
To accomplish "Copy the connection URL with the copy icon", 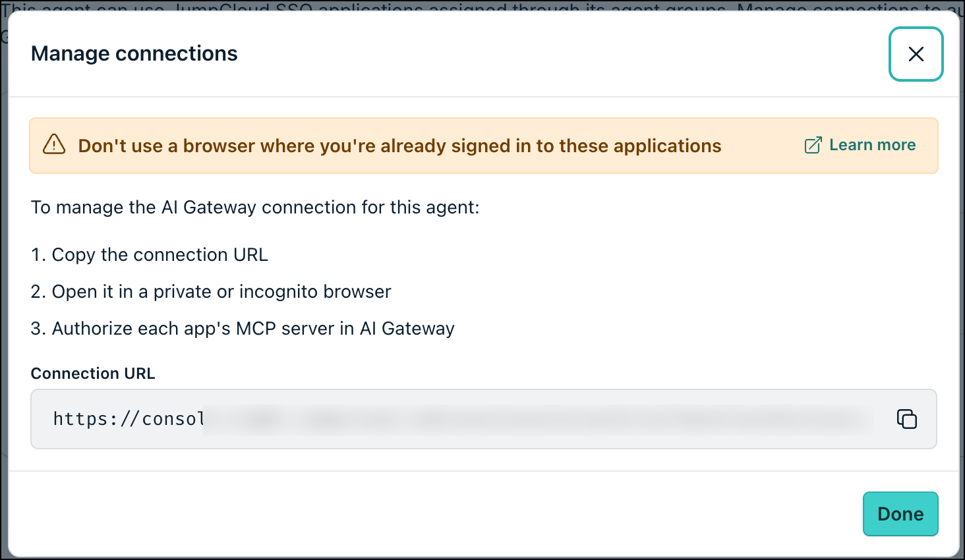I will [906, 419].
